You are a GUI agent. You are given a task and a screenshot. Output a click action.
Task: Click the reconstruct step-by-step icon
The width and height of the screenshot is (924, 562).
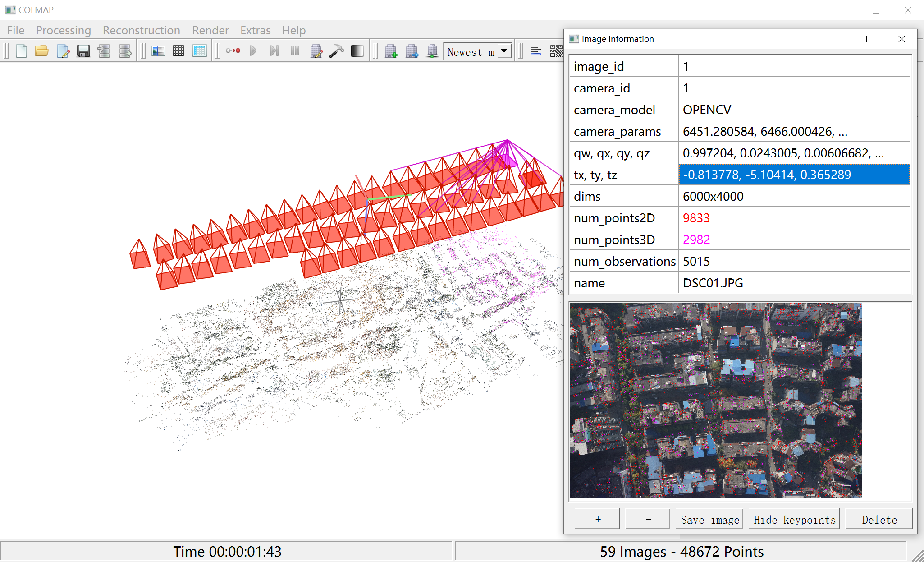point(274,51)
